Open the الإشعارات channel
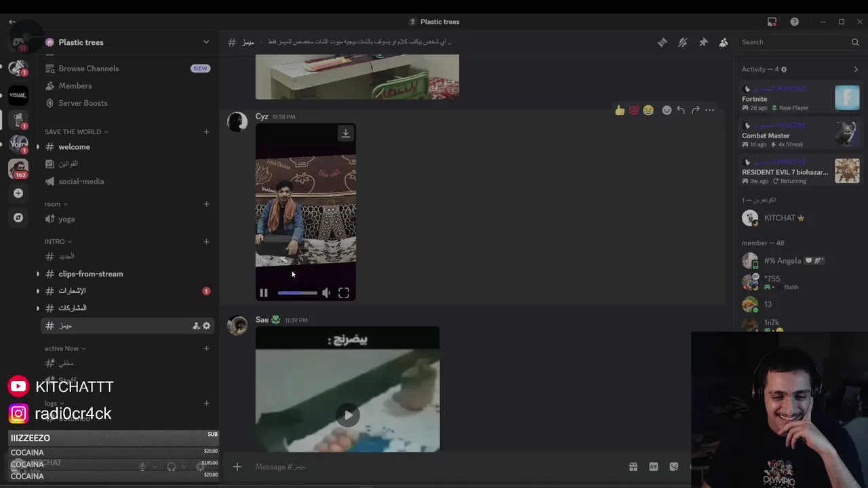Screen dimensions: 868x488 tap(127, 291)
